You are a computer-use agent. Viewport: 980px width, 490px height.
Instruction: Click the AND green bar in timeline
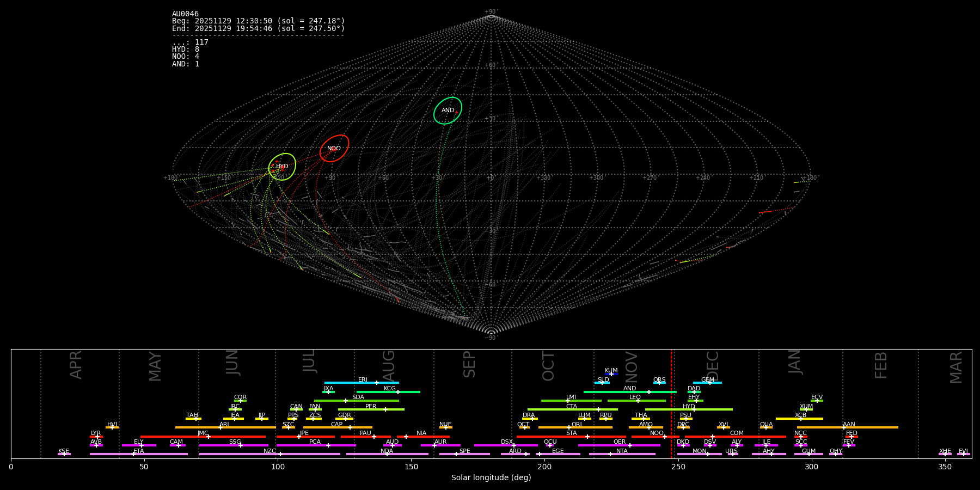pyautogui.click(x=630, y=392)
